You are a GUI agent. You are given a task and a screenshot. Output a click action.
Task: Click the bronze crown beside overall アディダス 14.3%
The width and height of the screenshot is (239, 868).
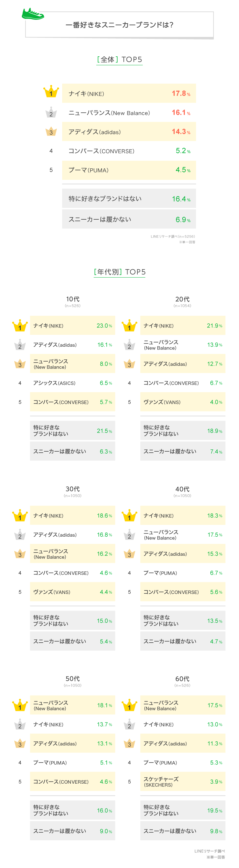click(x=51, y=131)
